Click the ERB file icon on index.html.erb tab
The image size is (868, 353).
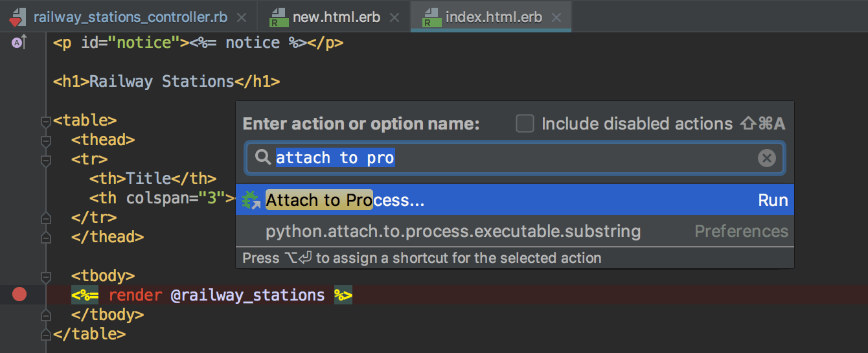pos(431,17)
